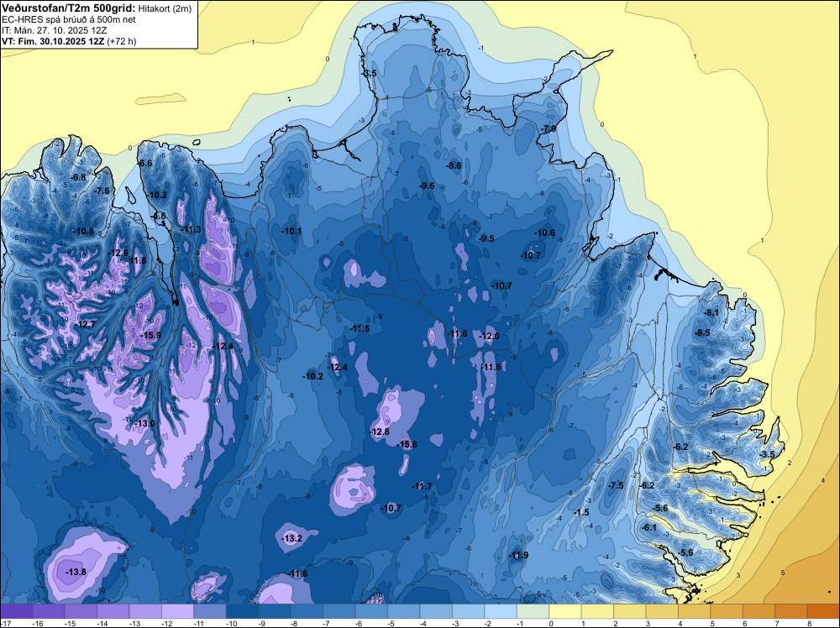
Task: Click the legend swatch between -14 and -13
Action: tap(113, 611)
